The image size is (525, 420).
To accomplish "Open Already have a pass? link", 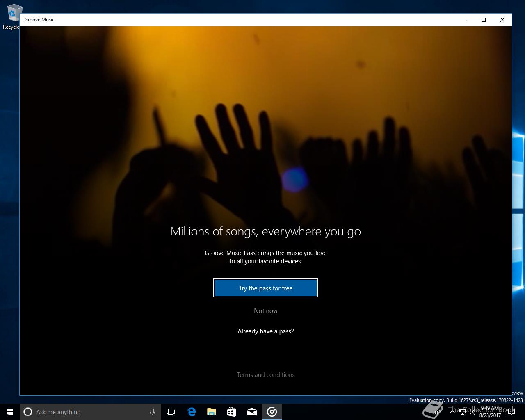I will point(266,331).
